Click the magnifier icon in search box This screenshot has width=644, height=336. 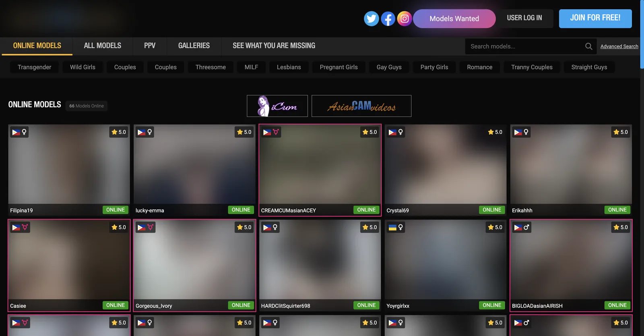coord(588,46)
